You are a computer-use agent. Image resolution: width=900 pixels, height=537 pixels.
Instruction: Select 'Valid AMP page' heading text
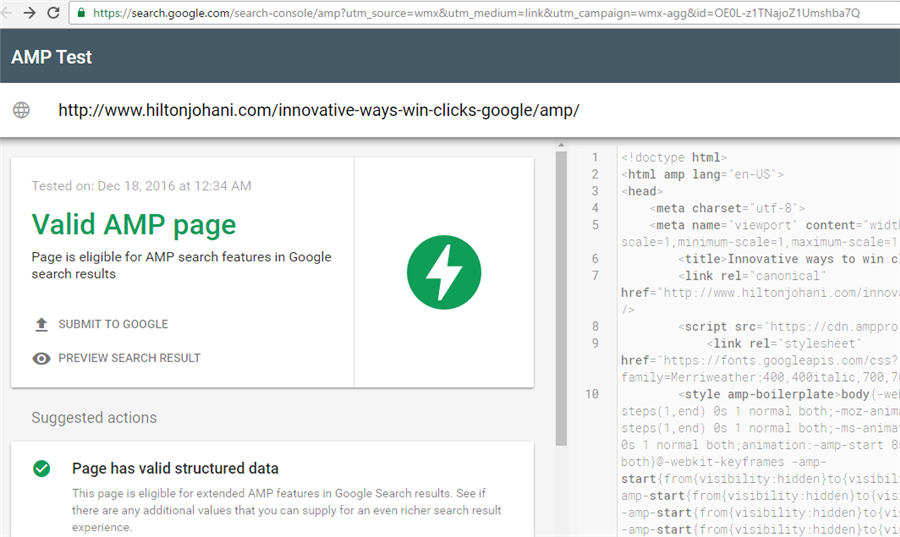tap(134, 224)
